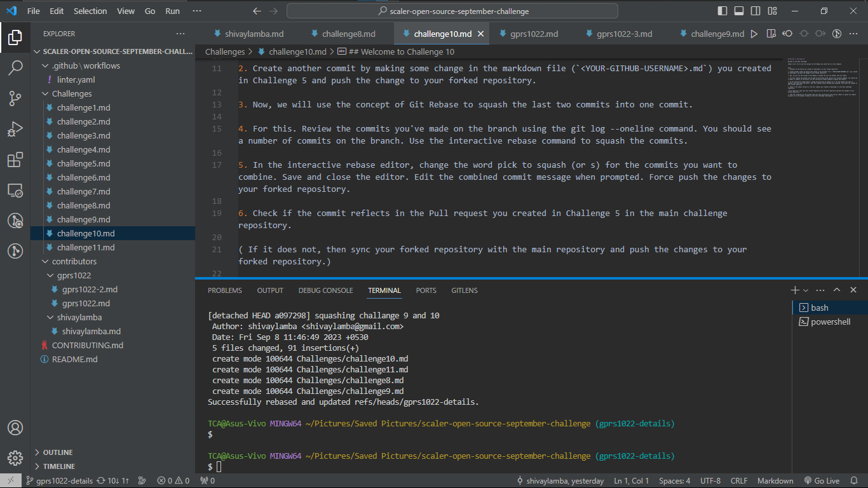
Task: Start Go Live server from the status bar
Action: [822, 480]
